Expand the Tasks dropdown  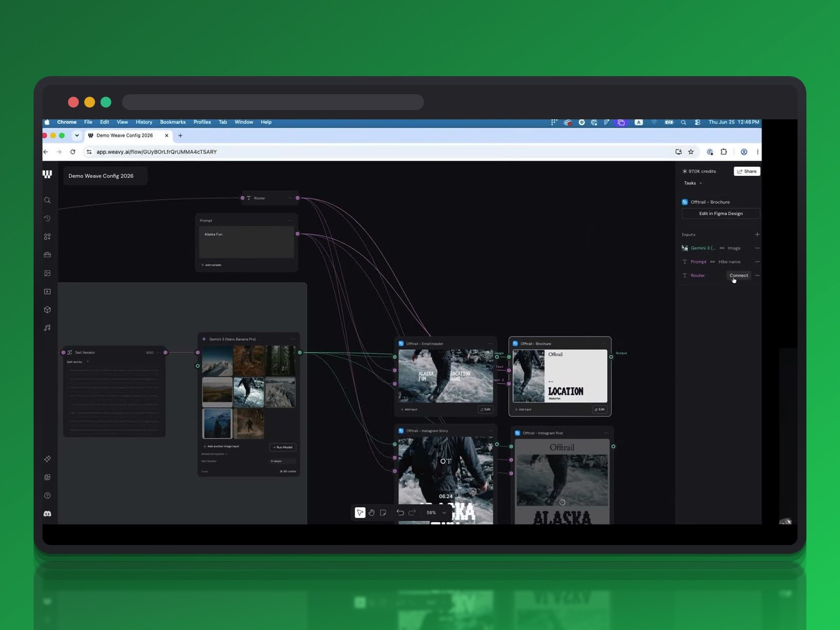point(692,183)
